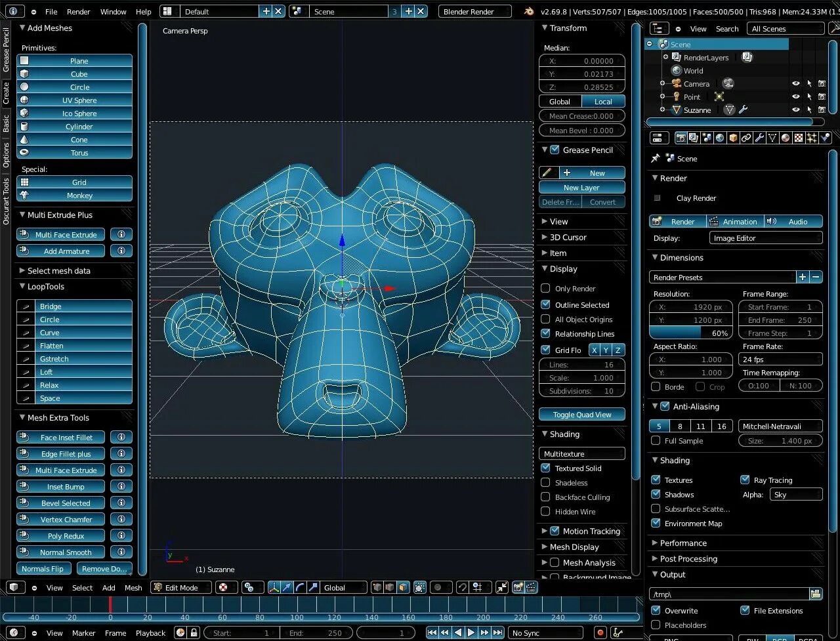The height and width of the screenshot is (641, 840).
Task: Click the record button in timeline
Action: (600, 632)
